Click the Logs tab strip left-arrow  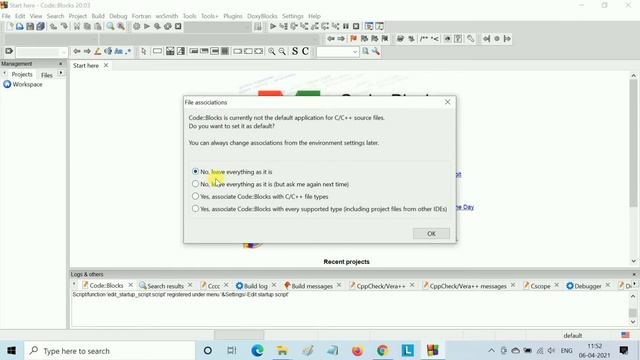[x=74, y=284]
